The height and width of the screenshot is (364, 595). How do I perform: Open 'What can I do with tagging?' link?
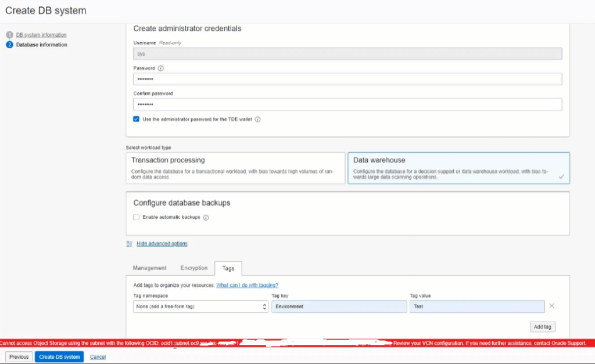[x=247, y=286]
